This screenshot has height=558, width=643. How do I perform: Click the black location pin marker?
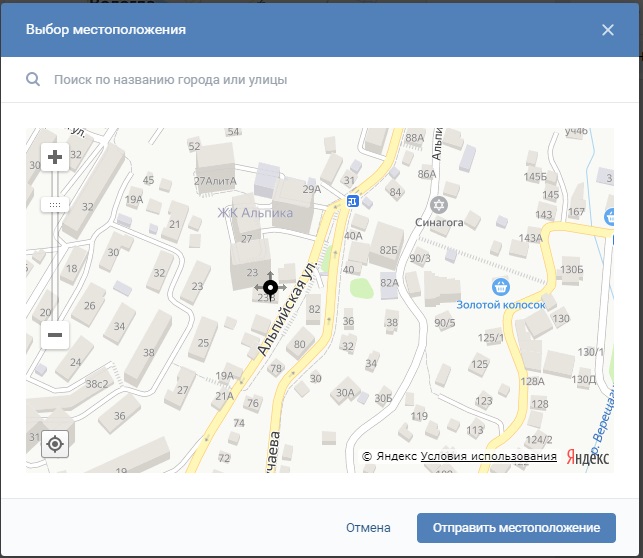pyautogui.click(x=270, y=288)
